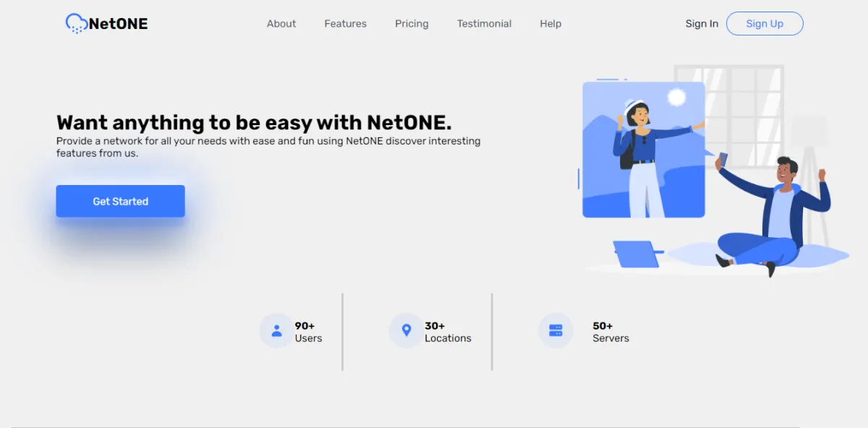Open the Pricing page
This screenshot has height=428, width=868.
[412, 23]
